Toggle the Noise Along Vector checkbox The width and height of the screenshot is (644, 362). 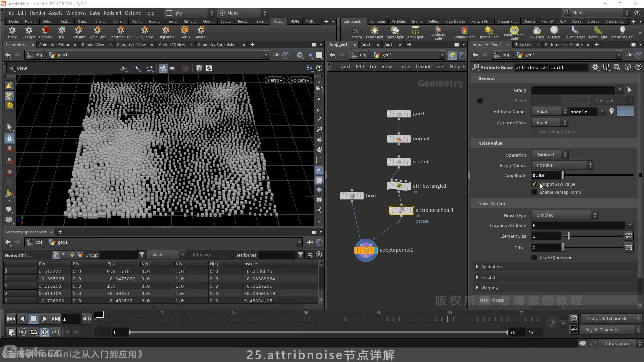(x=534, y=132)
